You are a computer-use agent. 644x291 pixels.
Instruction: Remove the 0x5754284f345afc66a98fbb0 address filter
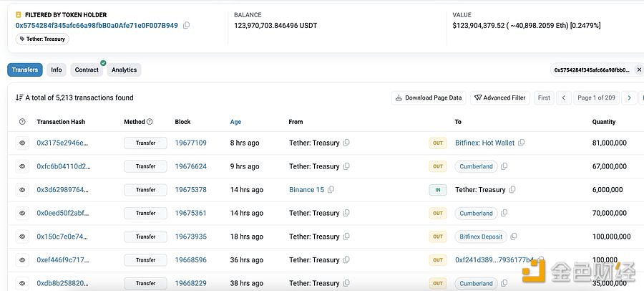[639, 70]
